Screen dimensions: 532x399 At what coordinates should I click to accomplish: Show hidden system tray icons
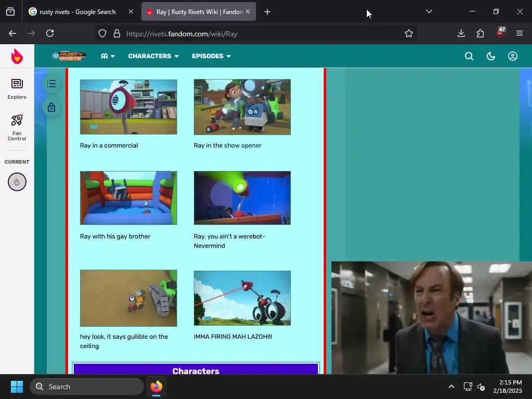451,387
